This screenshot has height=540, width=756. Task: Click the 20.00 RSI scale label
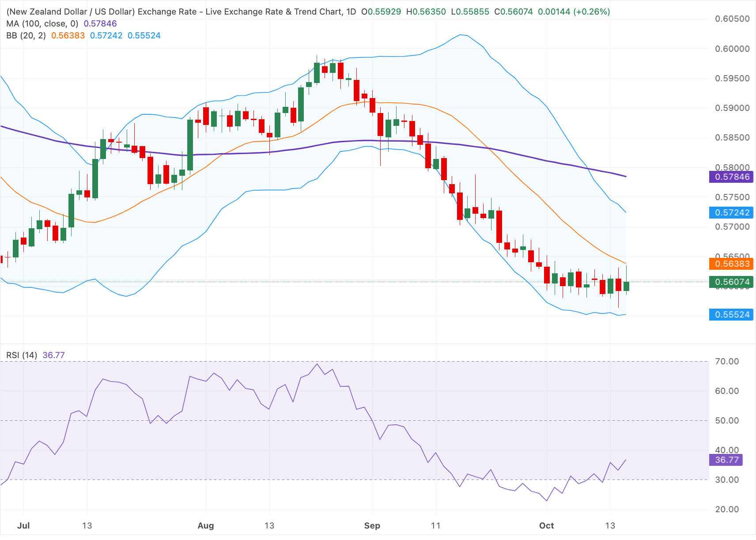727,510
